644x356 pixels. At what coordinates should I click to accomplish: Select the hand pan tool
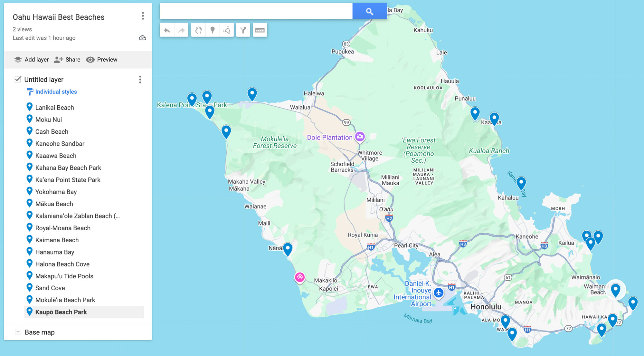(198, 30)
